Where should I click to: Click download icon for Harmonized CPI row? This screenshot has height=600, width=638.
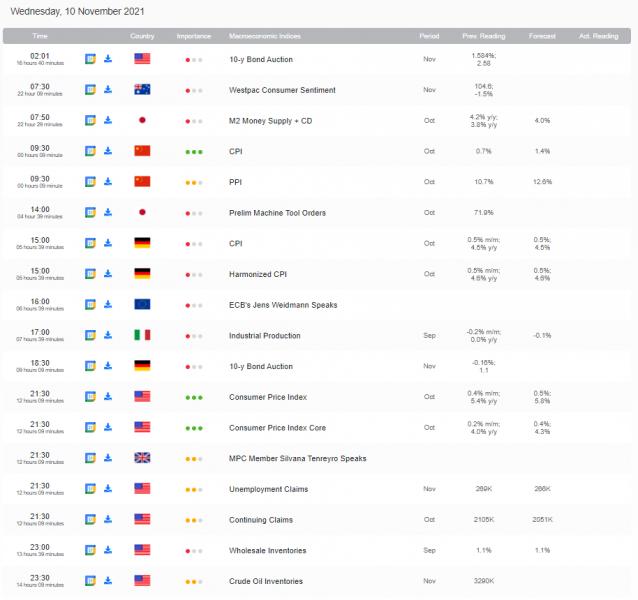(x=108, y=274)
